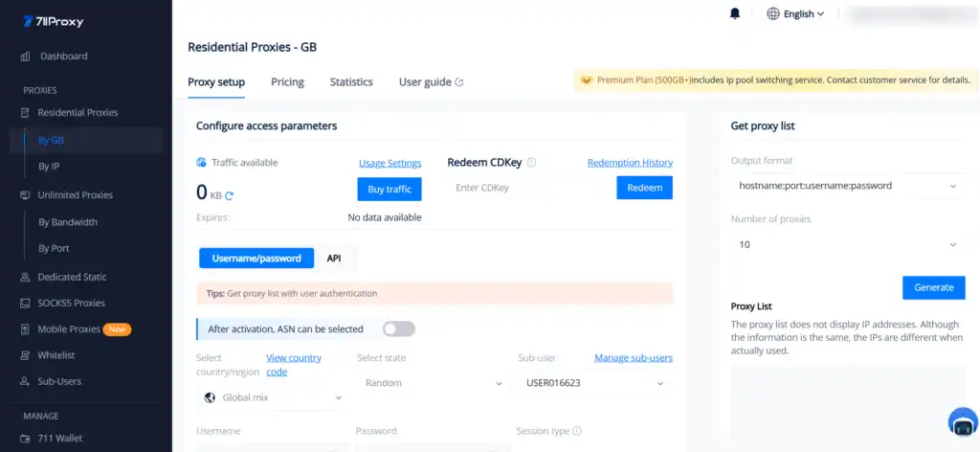Open the English language dropdown
The height and width of the screenshot is (452, 980).
[803, 13]
